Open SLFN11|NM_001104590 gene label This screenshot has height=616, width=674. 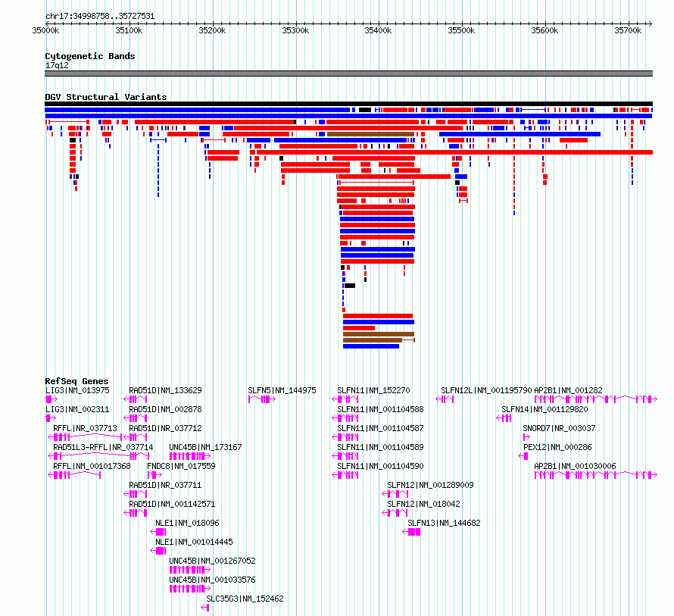[380, 466]
